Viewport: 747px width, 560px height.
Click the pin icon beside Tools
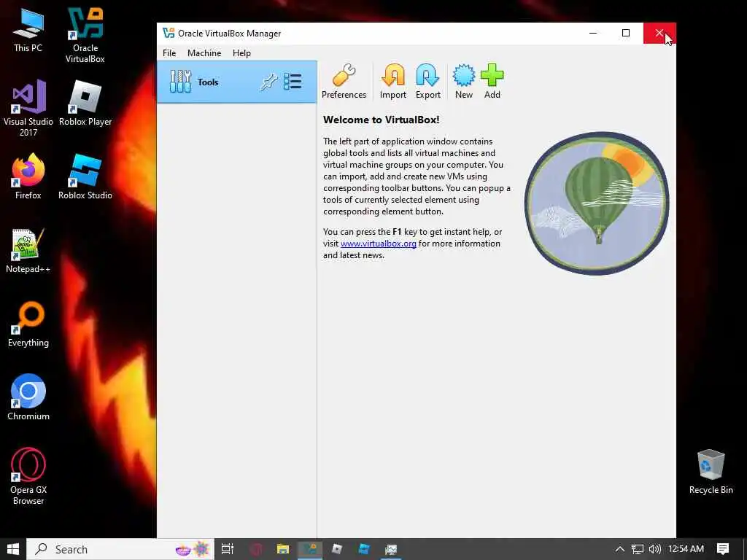tap(268, 82)
